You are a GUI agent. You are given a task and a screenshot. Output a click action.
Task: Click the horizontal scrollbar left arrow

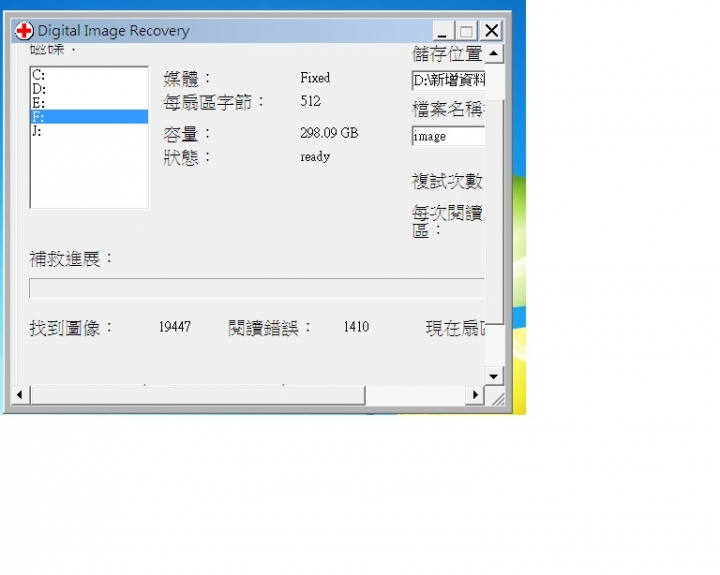click(x=20, y=395)
